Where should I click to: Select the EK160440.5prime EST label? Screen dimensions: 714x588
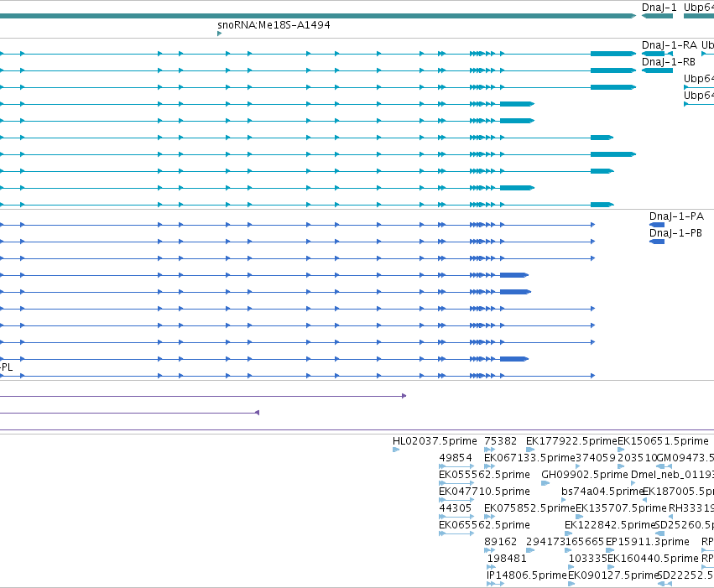[x=653, y=559]
